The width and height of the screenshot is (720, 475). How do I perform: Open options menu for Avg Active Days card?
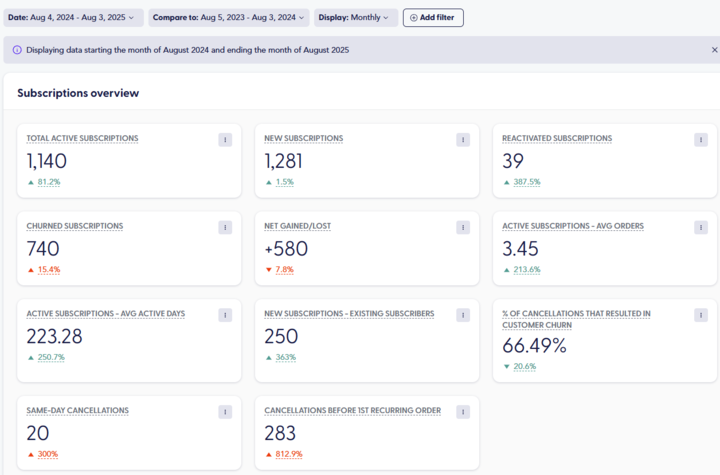coord(225,315)
